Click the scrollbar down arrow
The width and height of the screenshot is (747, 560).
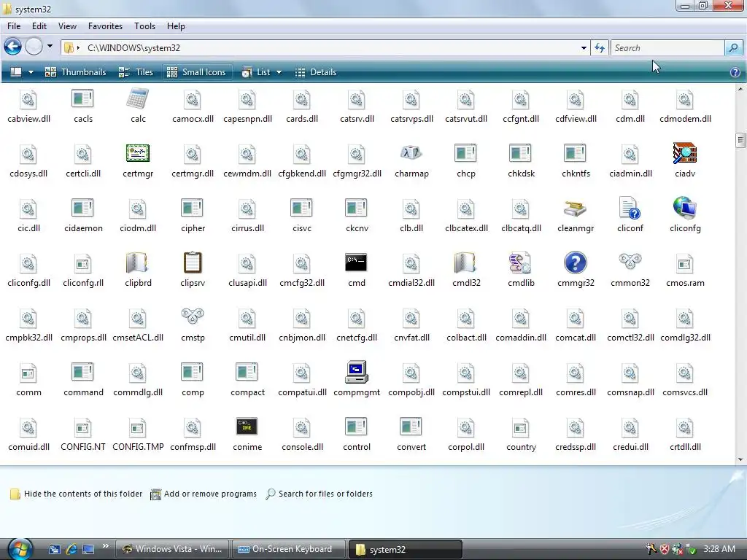740,459
